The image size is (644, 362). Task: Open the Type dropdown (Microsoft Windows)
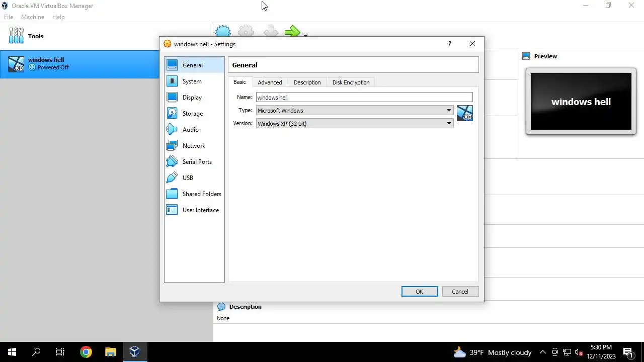pyautogui.click(x=355, y=110)
